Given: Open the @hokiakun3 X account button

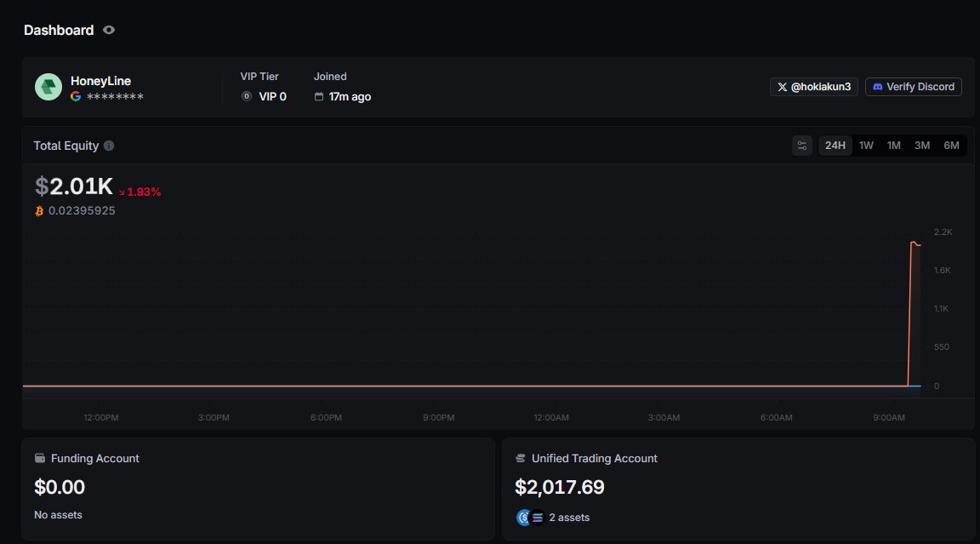Looking at the screenshot, I should (814, 87).
